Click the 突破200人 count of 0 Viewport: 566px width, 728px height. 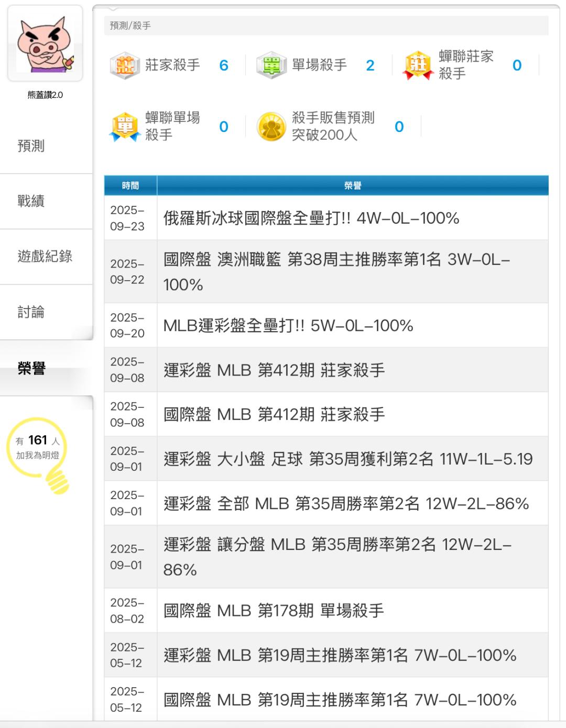[399, 127]
